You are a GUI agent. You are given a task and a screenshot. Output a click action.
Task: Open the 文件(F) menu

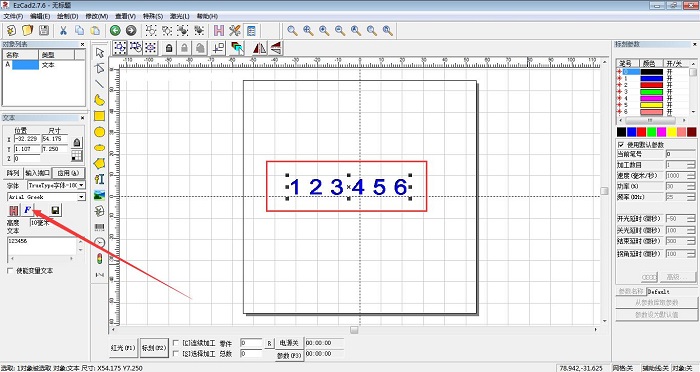coord(13,16)
